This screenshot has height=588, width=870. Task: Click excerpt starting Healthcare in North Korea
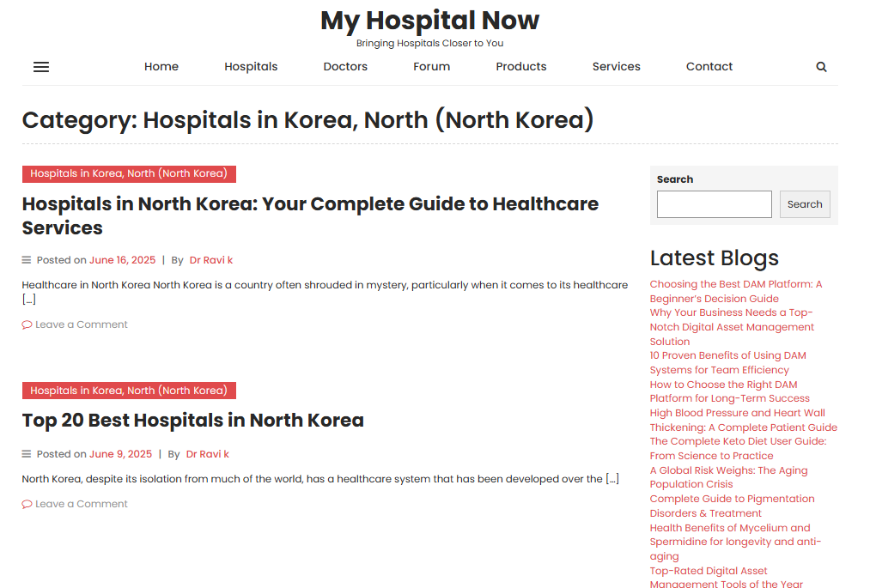click(325, 293)
